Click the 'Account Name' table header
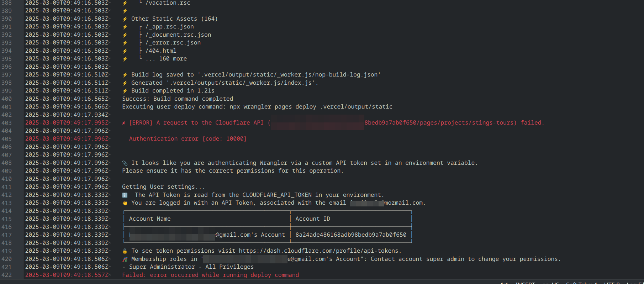644x284 pixels. (x=149, y=219)
